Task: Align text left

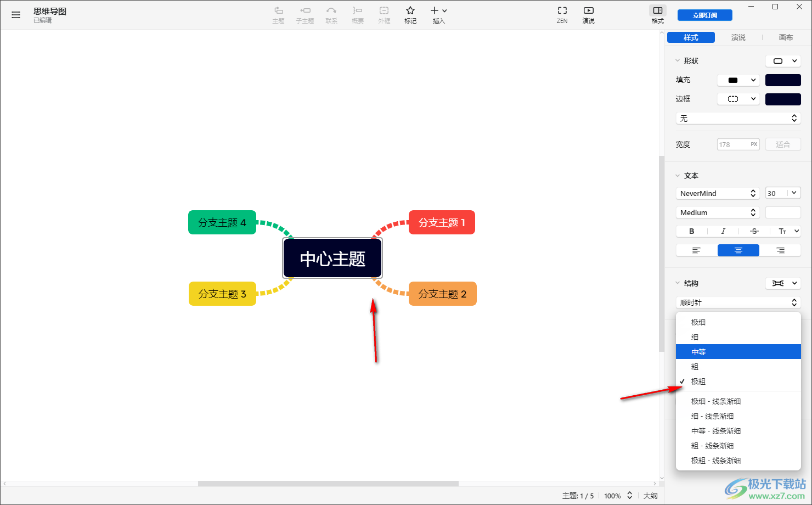Action: coord(697,250)
